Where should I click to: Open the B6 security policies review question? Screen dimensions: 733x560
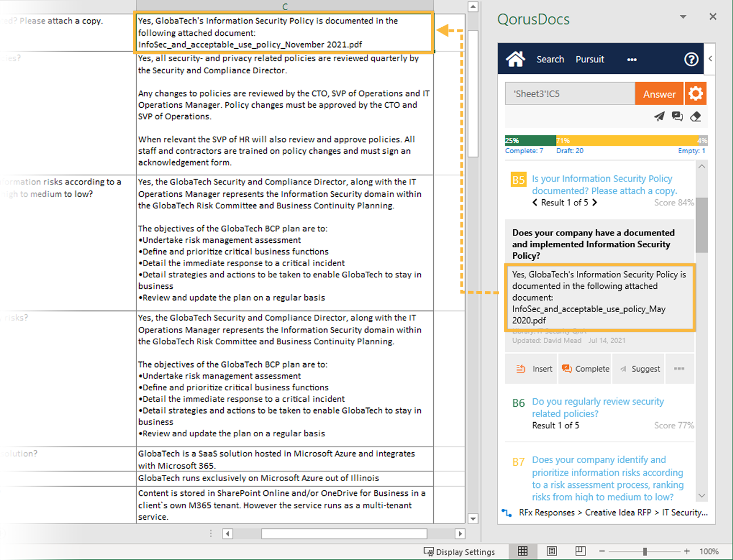pyautogui.click(x=597, y=407)
